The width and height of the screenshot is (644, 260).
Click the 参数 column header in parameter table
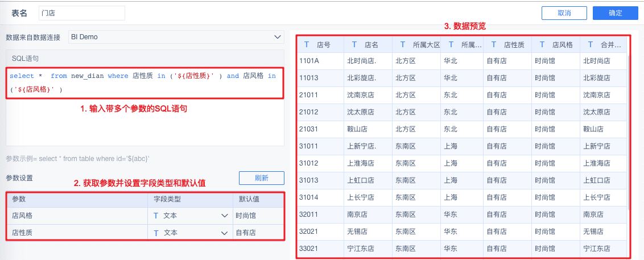(77, 199)
